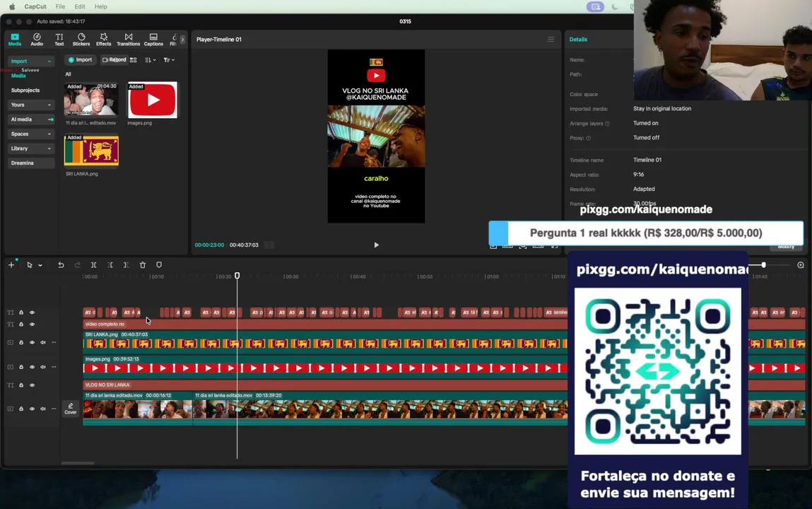Expand the Spaces section
Viewport: 812px width, 509px height.
click(x=30, y=134)
